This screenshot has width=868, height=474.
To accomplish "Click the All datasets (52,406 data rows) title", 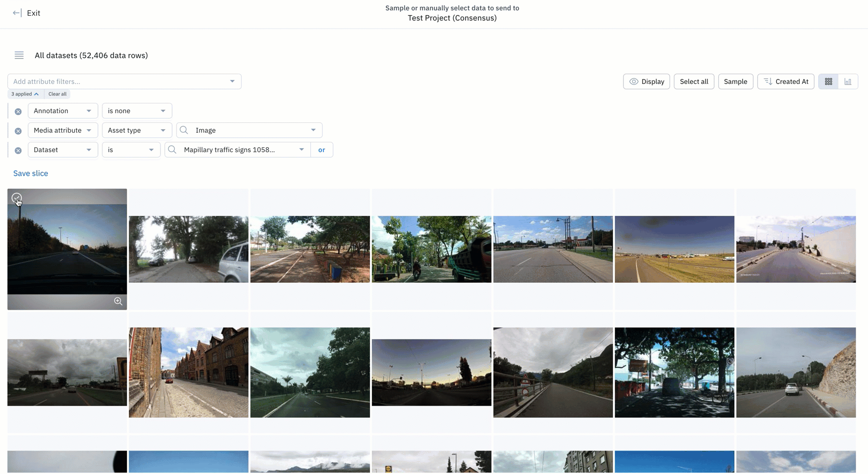I will 91,56.
